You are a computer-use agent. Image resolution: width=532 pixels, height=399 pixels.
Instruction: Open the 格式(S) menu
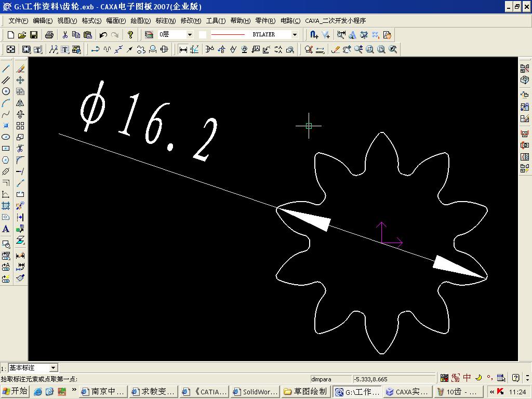pos(91,21)
